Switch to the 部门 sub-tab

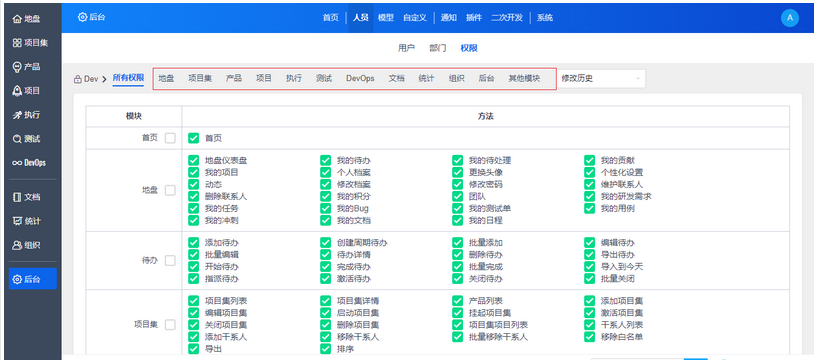pyautogui.click(x=438, y=48)
